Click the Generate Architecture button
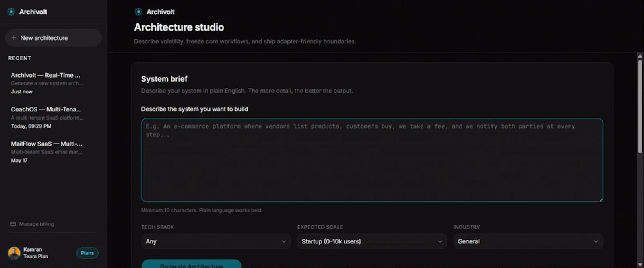The width and height of the screenshot is (644, 268). 192,264
